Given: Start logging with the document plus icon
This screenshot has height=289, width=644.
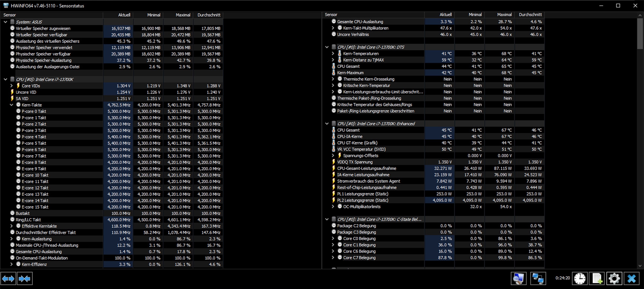Looking at the screenshot, I should (597, 279).
